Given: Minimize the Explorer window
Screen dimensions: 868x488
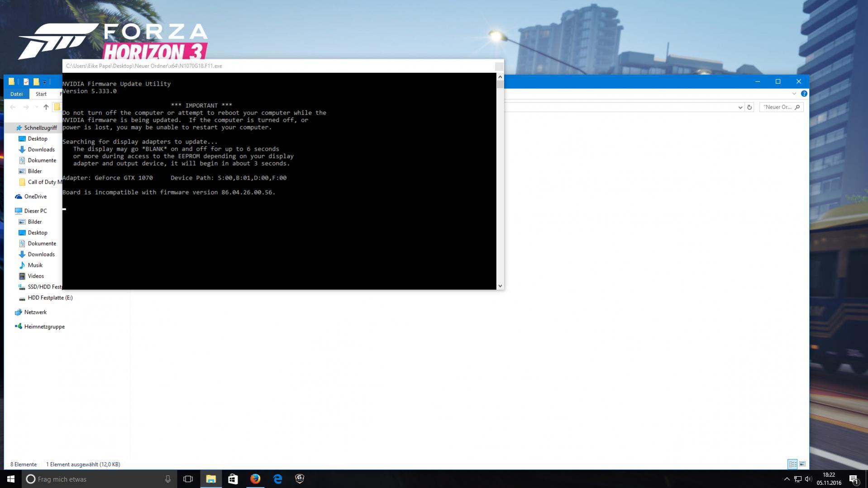Looking at the screenshot, I should pos(758,81).
